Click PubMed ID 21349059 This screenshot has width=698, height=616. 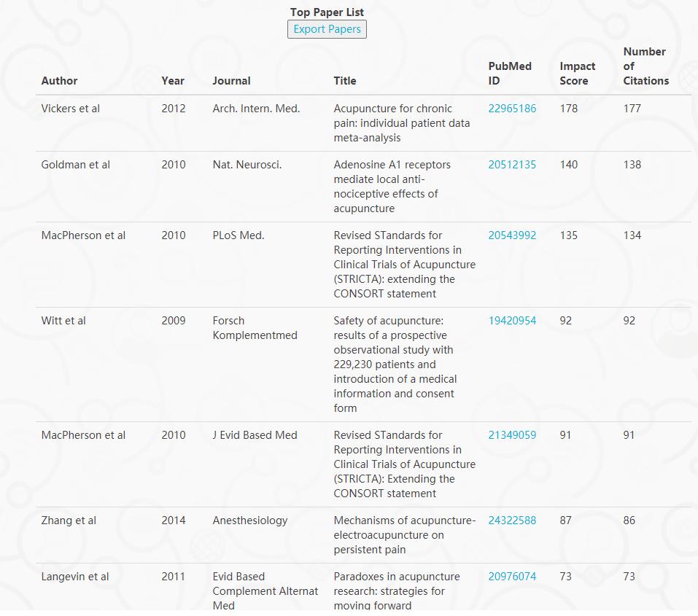[512, 435]
